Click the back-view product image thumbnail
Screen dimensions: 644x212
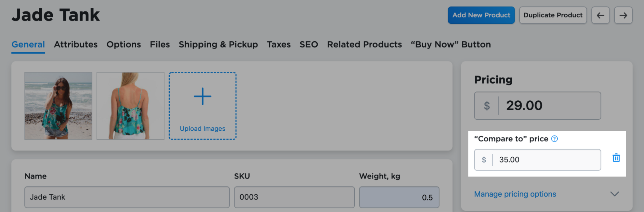click(130, 106)
